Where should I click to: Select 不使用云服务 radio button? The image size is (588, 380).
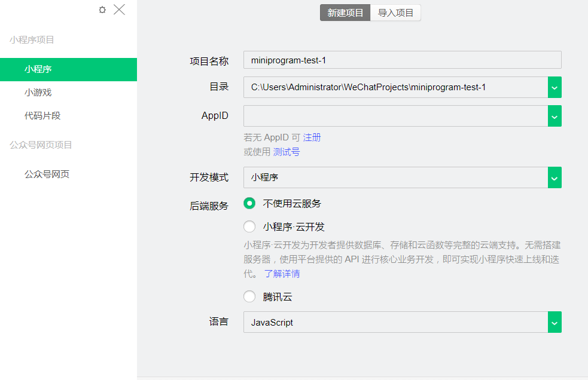click(249, 203)
